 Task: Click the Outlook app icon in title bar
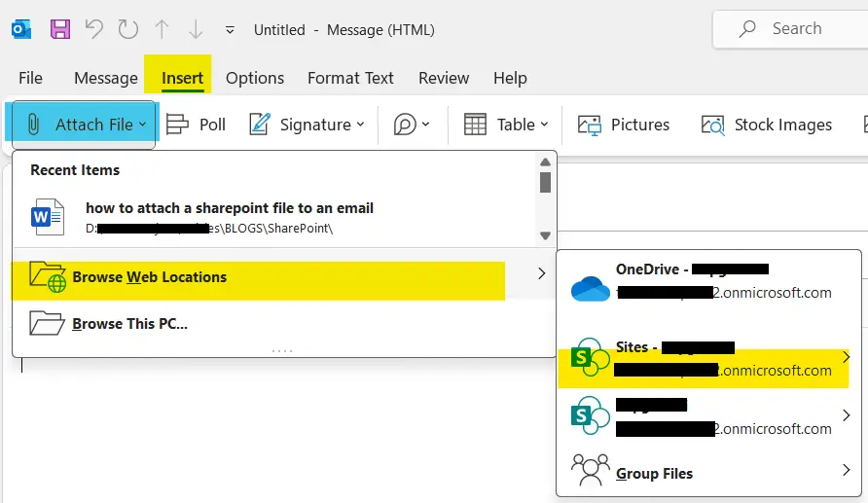click(21, 29)
